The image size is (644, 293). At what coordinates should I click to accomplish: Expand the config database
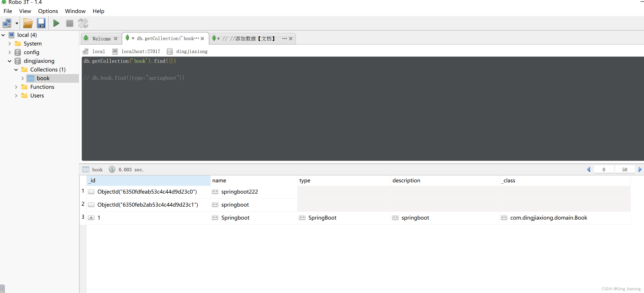[x=10, y=52]
